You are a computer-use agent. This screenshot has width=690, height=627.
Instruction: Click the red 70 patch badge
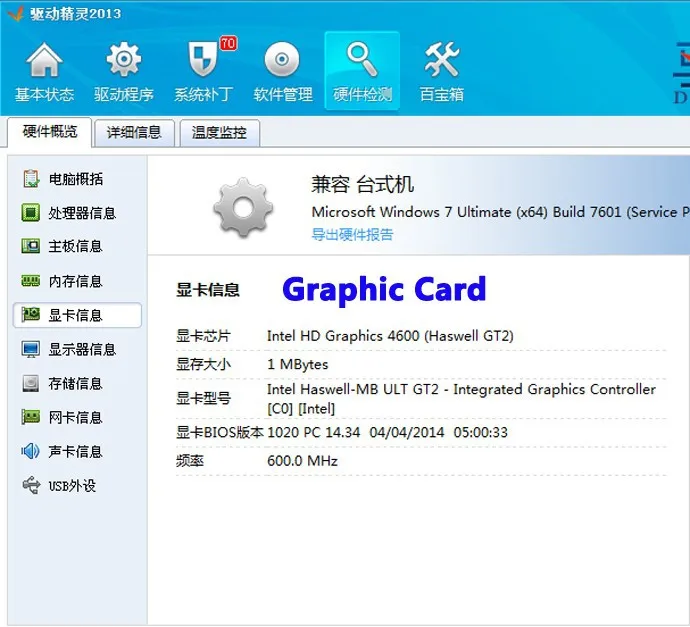[x=228, y=43]
